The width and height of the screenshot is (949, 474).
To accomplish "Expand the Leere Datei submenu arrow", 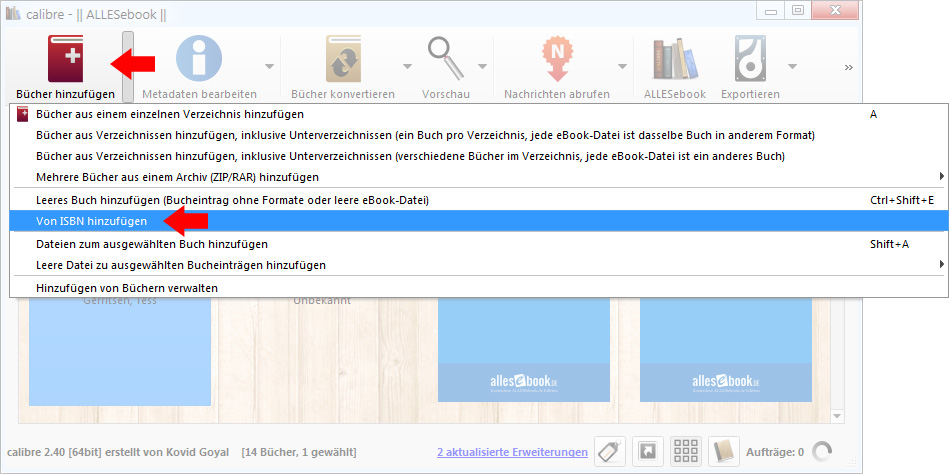I will [941, 264].
